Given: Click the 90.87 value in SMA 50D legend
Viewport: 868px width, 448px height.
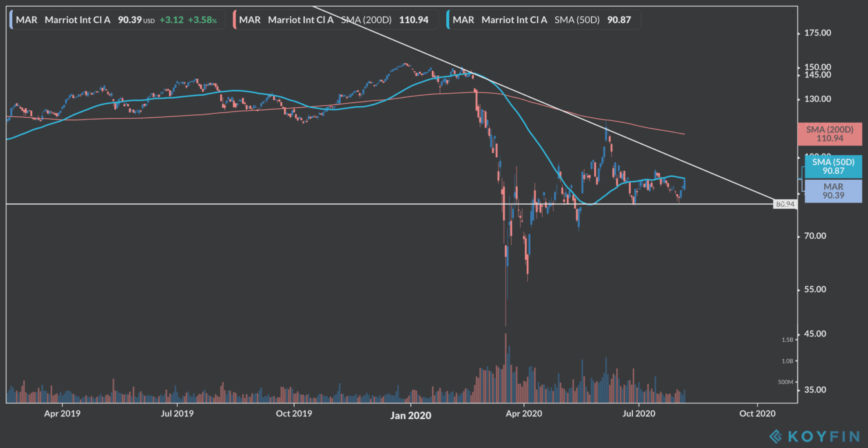Looking at the screenshot, I should [619, 20].
